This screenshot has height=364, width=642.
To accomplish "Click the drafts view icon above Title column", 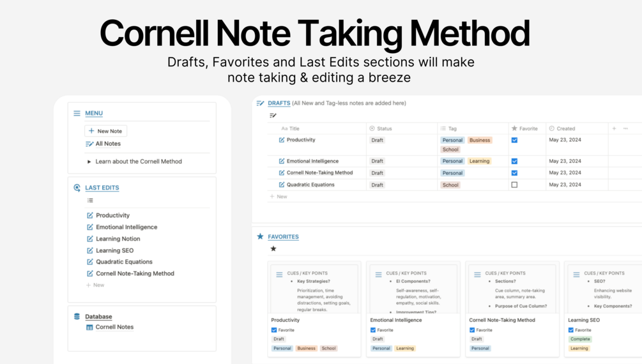I will 273,116.
